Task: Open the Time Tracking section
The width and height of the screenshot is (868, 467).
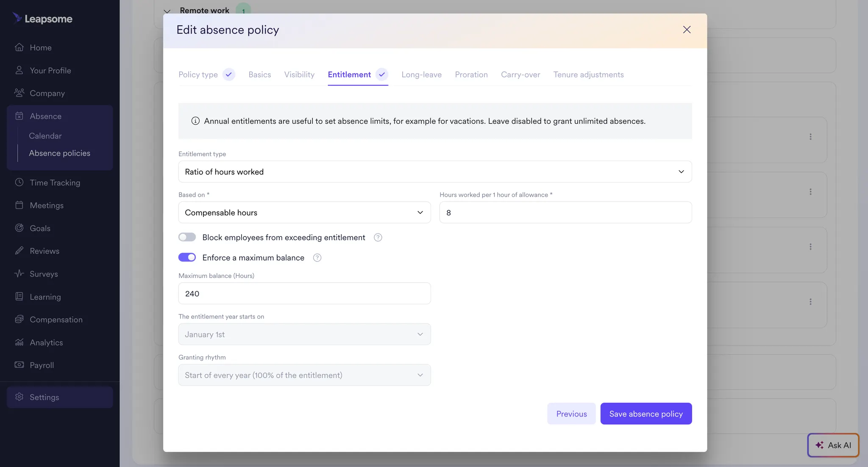Action: (54, 182)
